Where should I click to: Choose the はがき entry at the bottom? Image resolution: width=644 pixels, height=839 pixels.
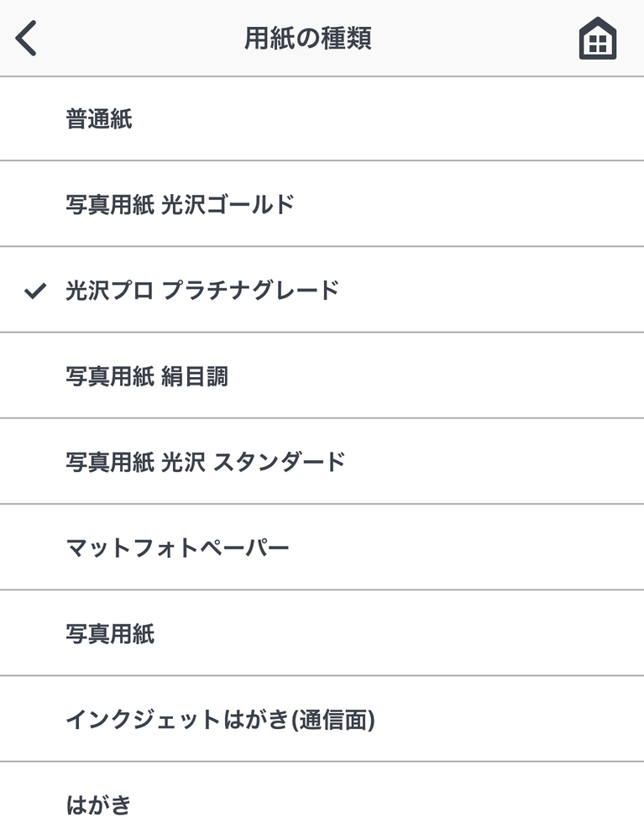[x=322, y=801]
